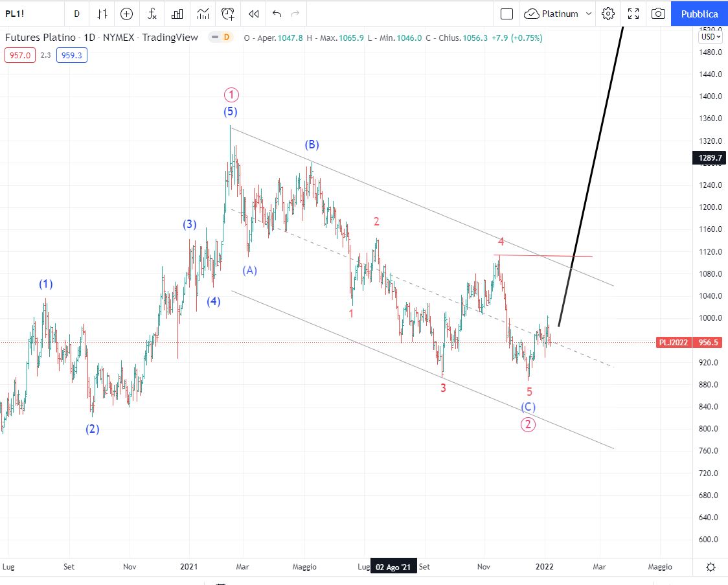
Task: Click the 2022 label on time axis
Action: (x=545, y=567)
